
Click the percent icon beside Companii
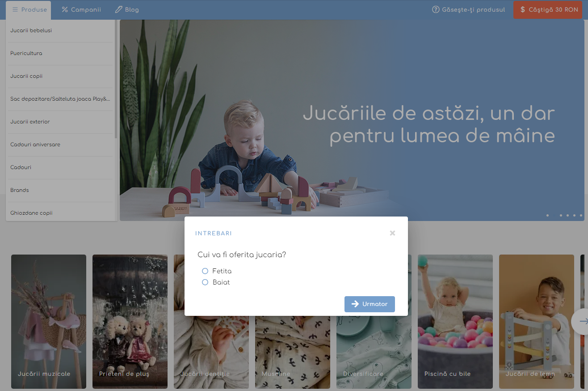coord(65,9)
